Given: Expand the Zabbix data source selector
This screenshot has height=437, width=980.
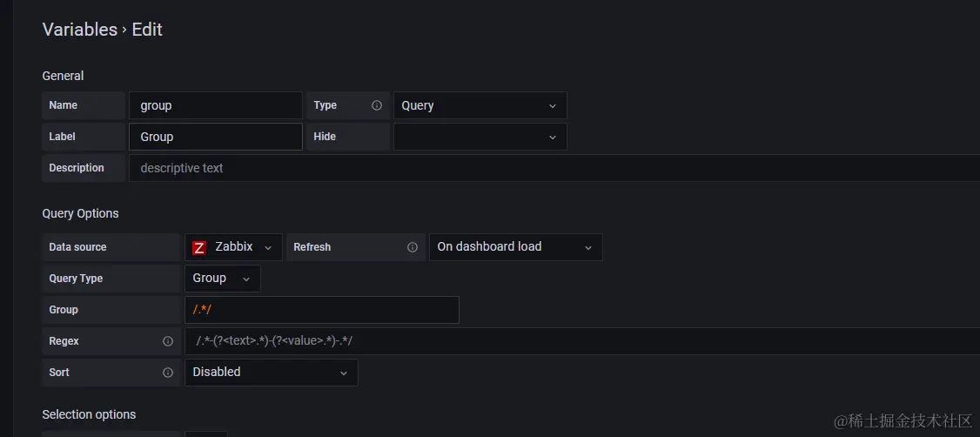Looking at the screenshot, I should pyautogui.click(x=233, y=247).
